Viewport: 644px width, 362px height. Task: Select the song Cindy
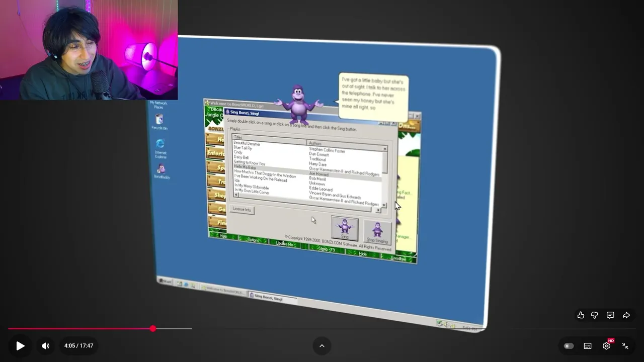click(238, 152)
